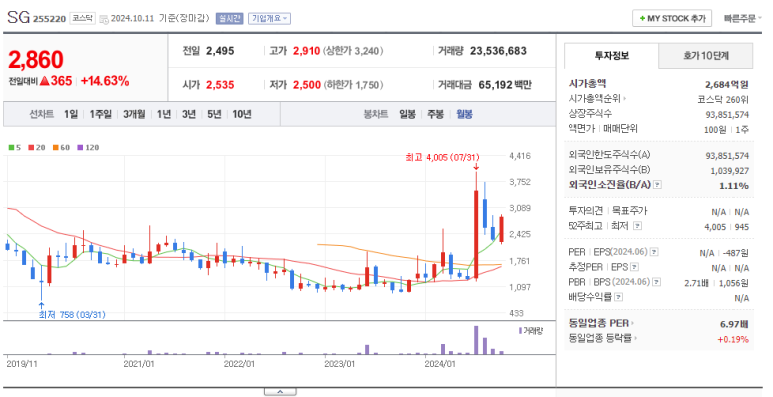Click the 시가 2,535 value
Viewport: 773px width, 397px height.
tap(220, 85)
